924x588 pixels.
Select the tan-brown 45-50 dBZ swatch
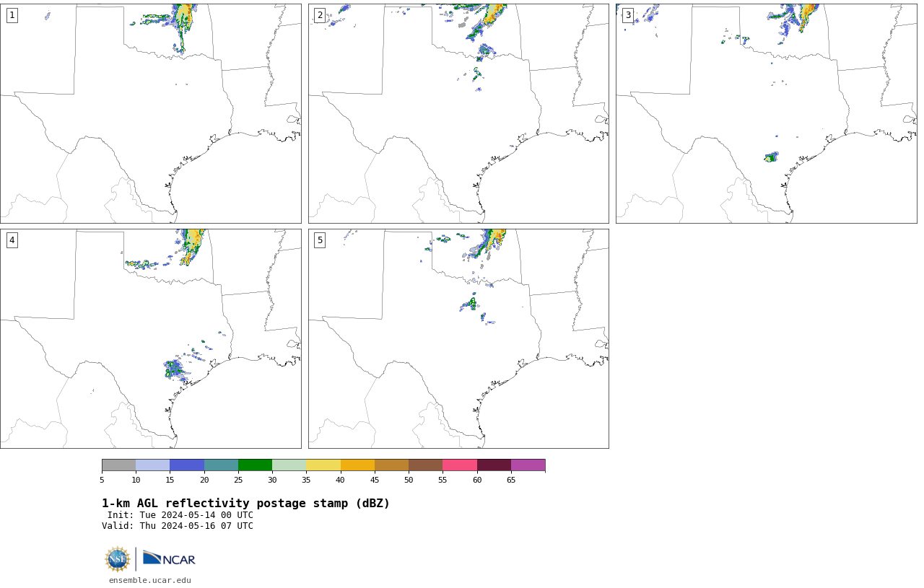click(391, 465)
